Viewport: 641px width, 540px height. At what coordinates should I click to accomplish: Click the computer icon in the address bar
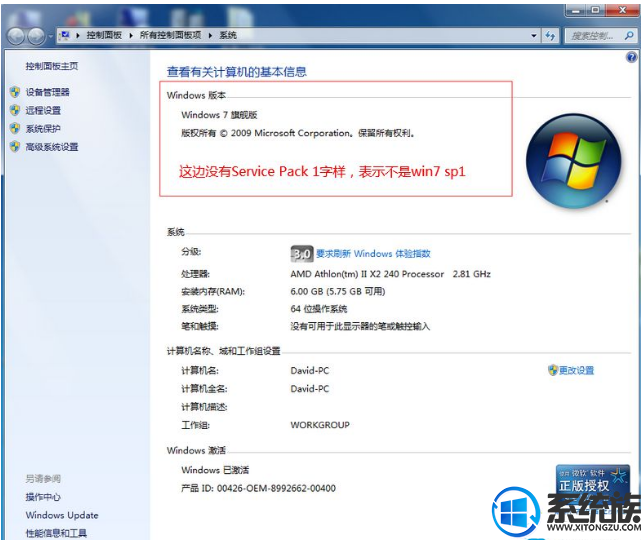click(x=65, y=36)
